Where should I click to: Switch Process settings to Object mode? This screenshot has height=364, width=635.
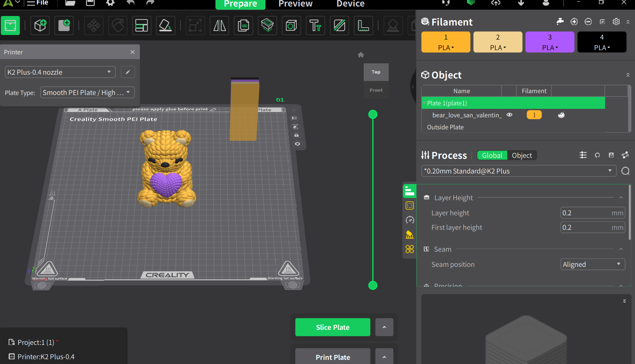pos(522,155)
